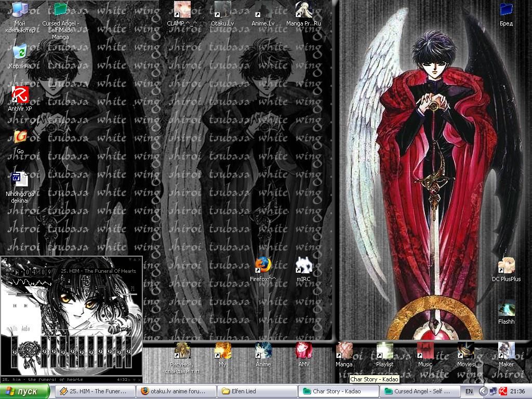532x399 pixels.
Task: Click Winamp pause button
Action: coord(37,305)
